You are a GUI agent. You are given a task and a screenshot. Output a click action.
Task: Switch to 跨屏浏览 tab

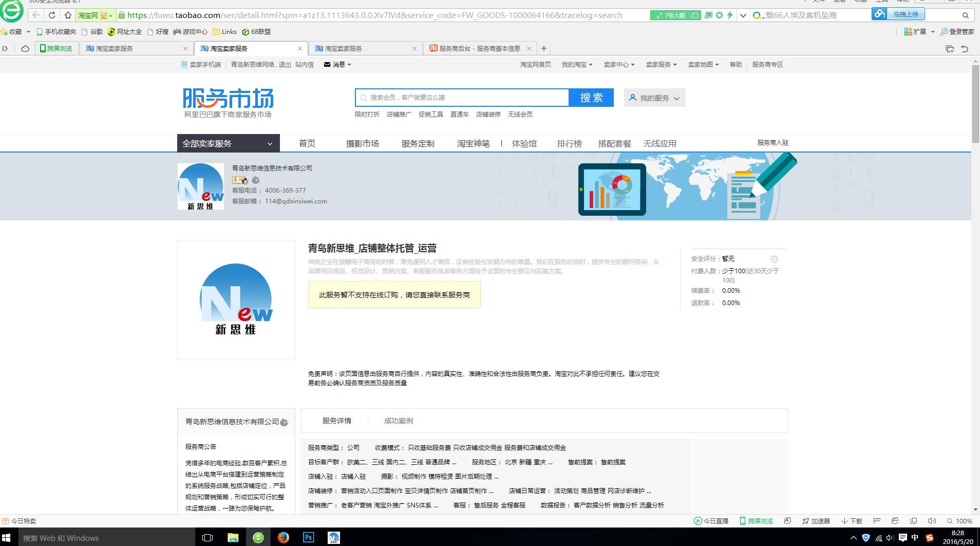(56, 48)
